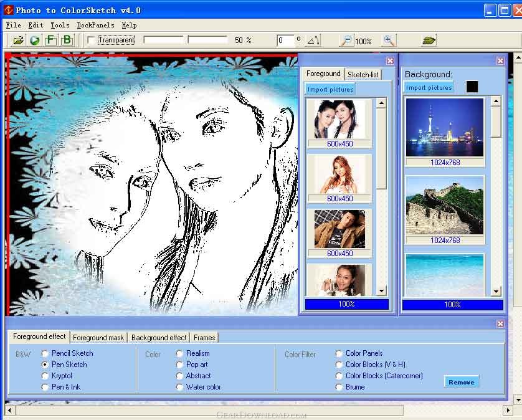This screenshot has width=522, height=420.
Task: Select the night city skyline background
Action: (445, 127)
